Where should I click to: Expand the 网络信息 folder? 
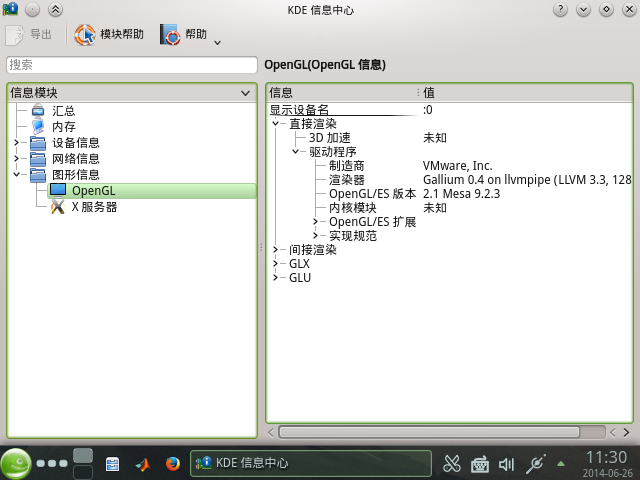(x=16, y=158)
